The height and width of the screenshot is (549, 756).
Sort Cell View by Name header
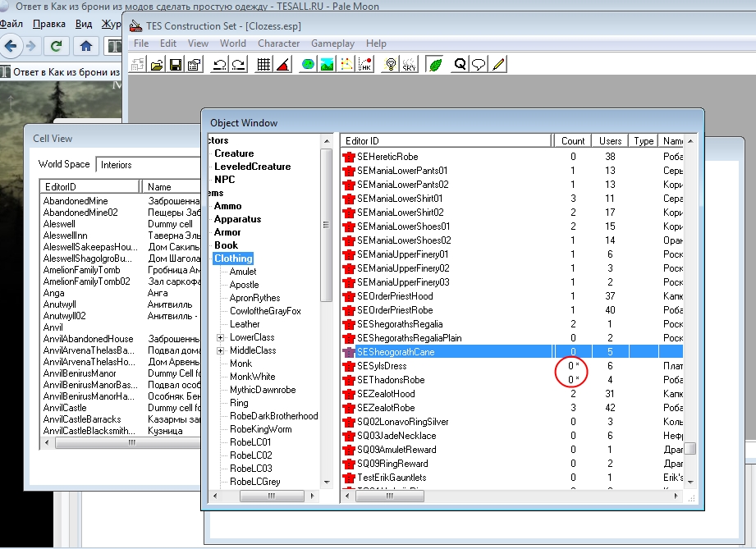[172, 186]
